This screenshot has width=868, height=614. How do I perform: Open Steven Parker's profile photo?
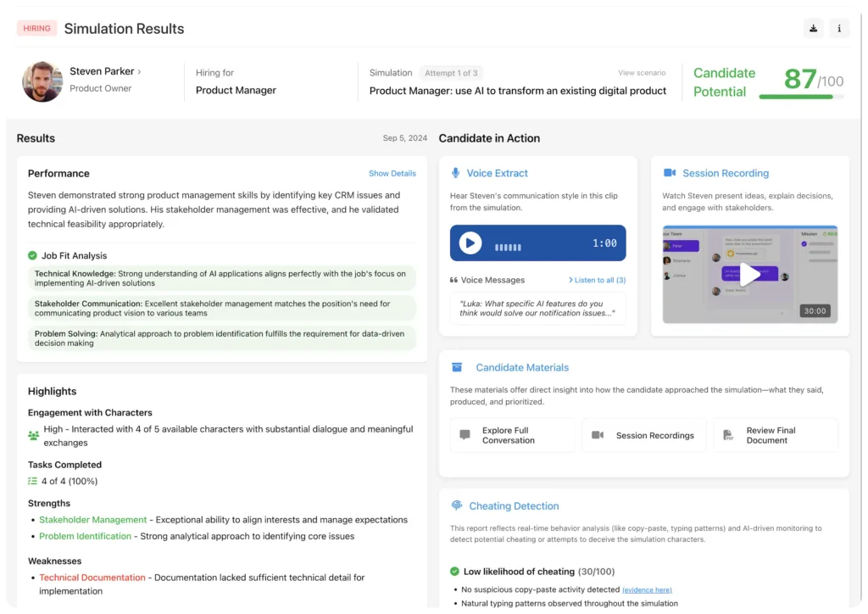click(x=42, y=81)
